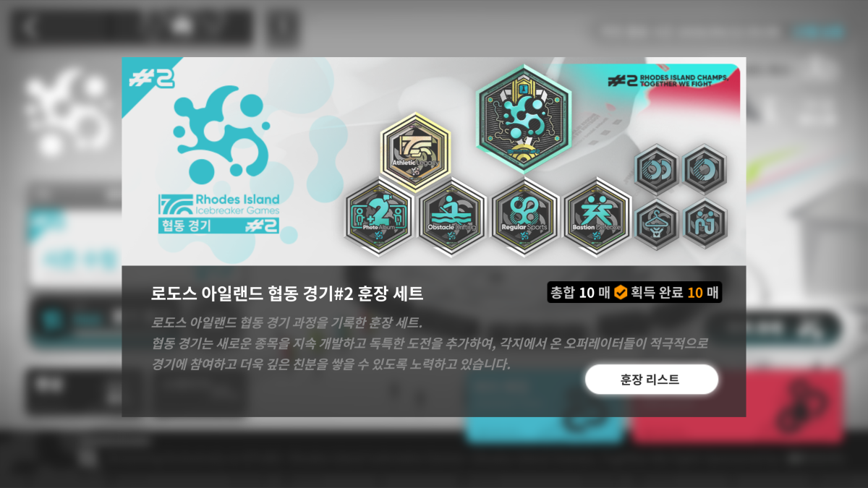
Task: Choose the small single-ring striped medal
Action: 705,169
